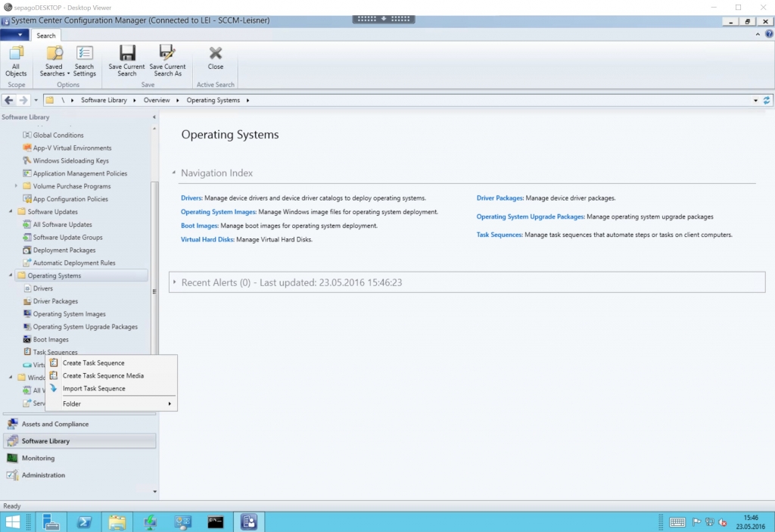Viewport: 775px width, 532px height.
Task: Open the Virtual Hard Disks link
Action: pyautogui.click(x=207, y=239)
